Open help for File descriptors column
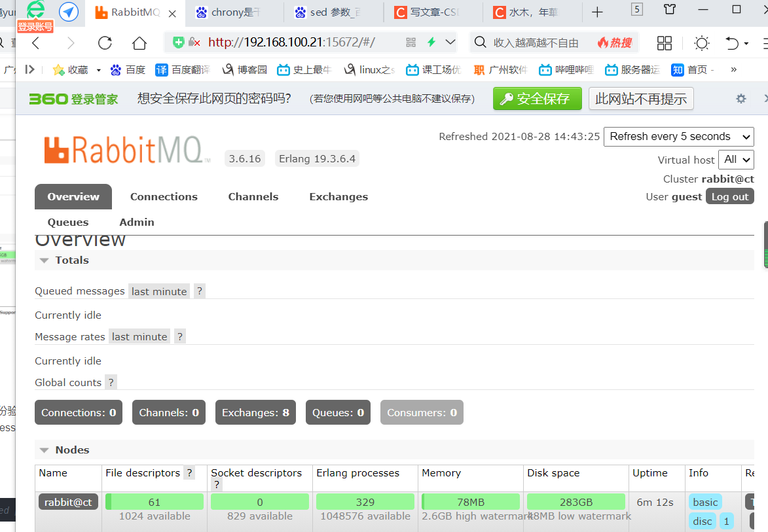Viewport: 768px width, 532px height. 190,473
